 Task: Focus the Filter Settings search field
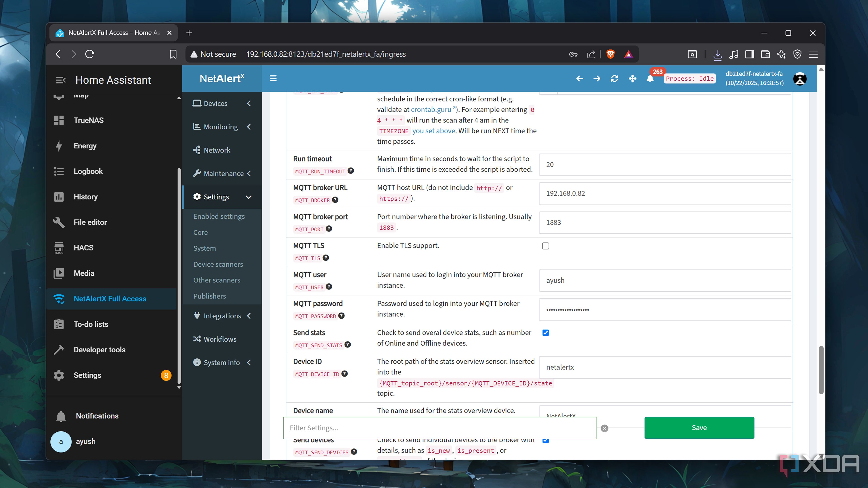tap(440, 428)
